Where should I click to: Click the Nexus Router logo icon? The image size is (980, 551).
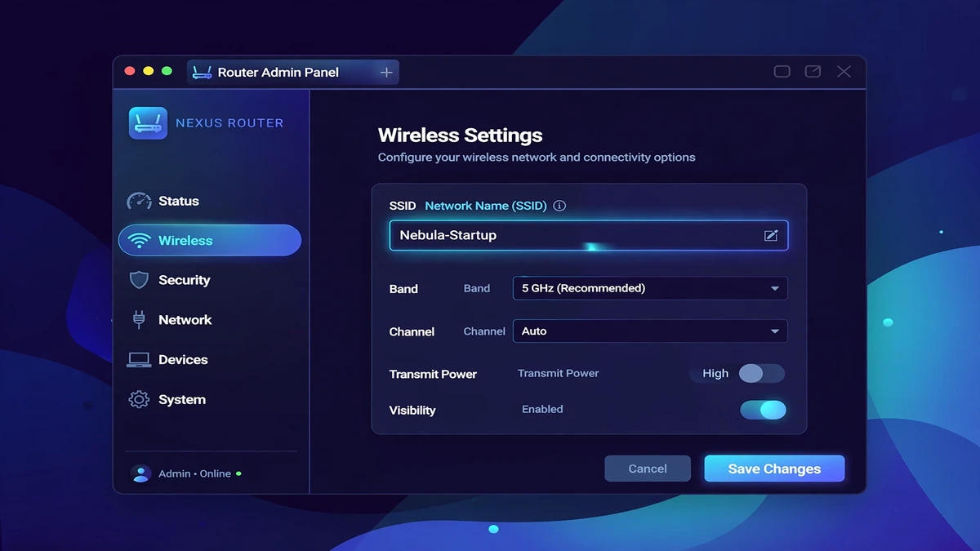click(148, 123)
